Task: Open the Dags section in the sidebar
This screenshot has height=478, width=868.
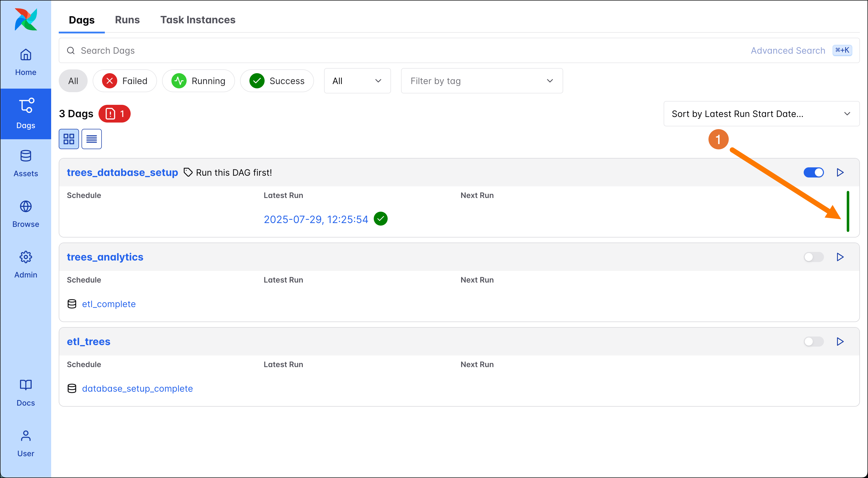Action: [x=26, y=113]
